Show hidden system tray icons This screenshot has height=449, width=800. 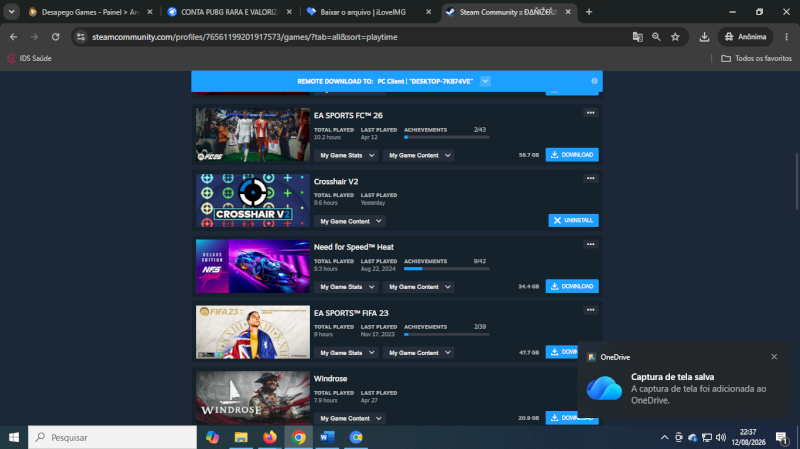pos(664,437)
